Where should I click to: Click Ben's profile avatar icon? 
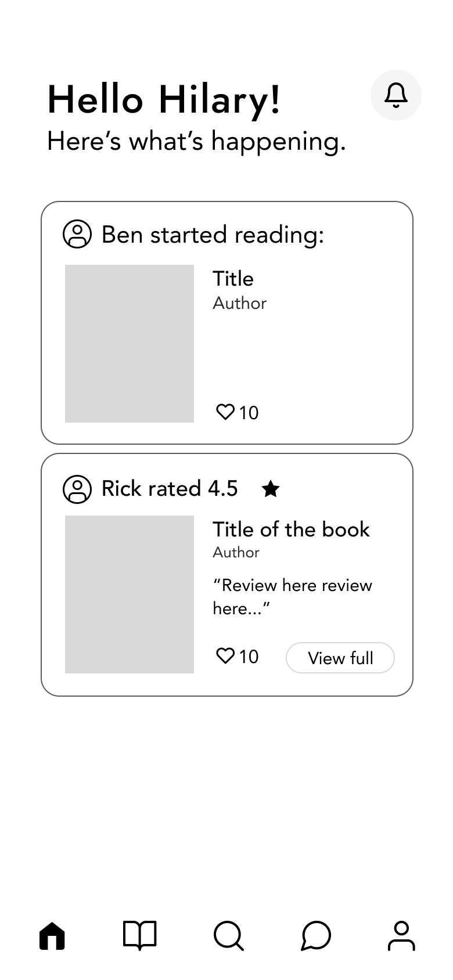(77, 235)
